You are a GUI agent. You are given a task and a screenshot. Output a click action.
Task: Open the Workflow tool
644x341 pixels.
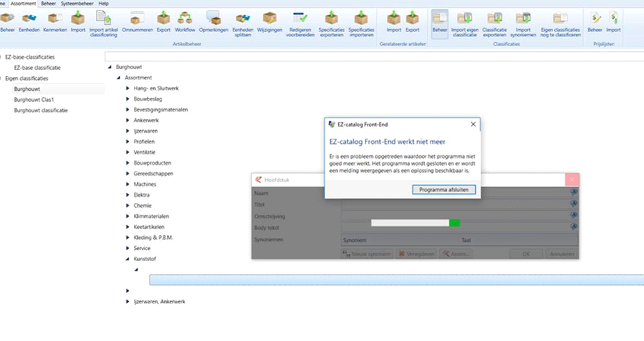tap(185, 23)
